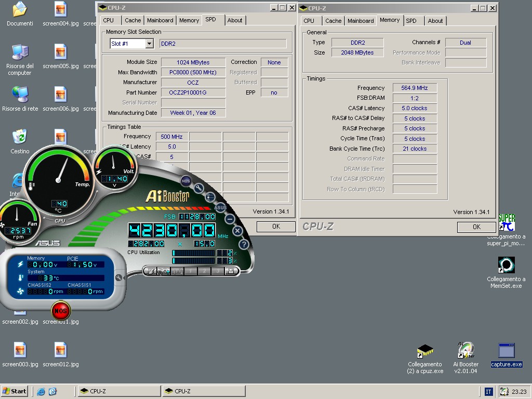Open the Documenti folder icon
Screen dimensions: 532x399
point(20,14)
